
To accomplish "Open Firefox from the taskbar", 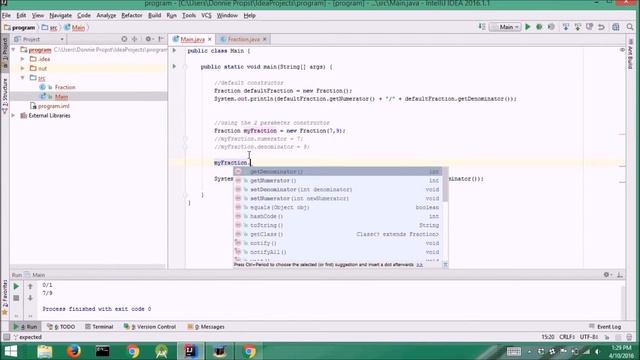I will 73,351.
